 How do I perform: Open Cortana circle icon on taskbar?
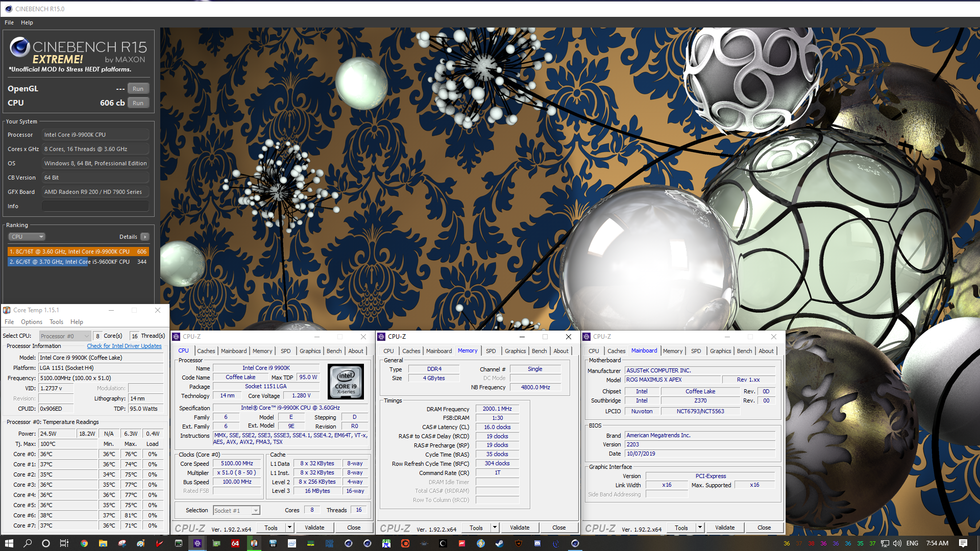tap(45, 543)
